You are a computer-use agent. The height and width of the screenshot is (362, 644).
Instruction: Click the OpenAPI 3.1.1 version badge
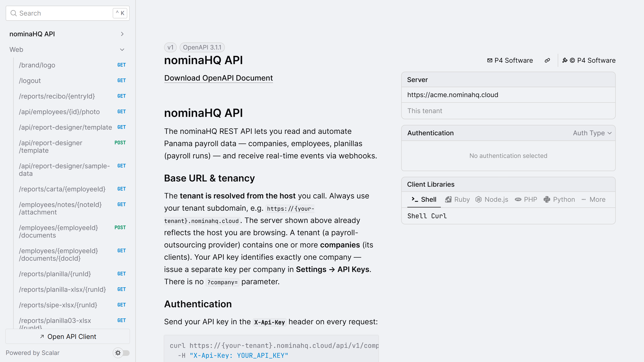tap(202, 47)
